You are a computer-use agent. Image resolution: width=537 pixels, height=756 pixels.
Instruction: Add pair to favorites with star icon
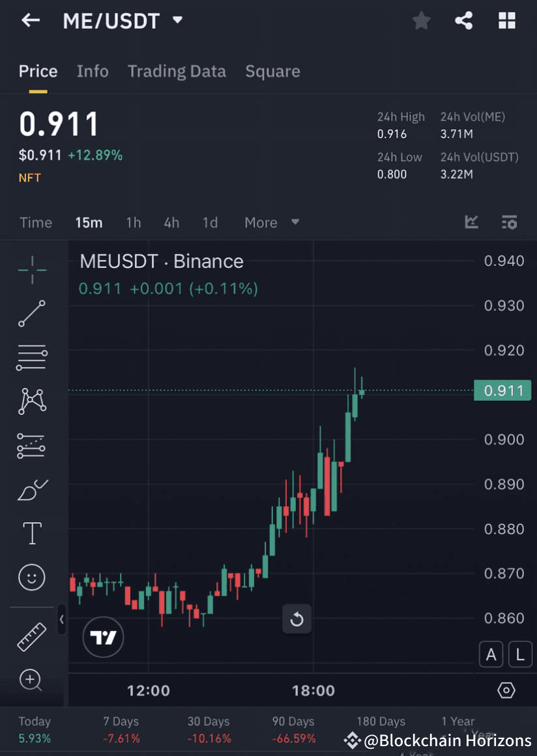pyautogui.click(x=421, y=21)
